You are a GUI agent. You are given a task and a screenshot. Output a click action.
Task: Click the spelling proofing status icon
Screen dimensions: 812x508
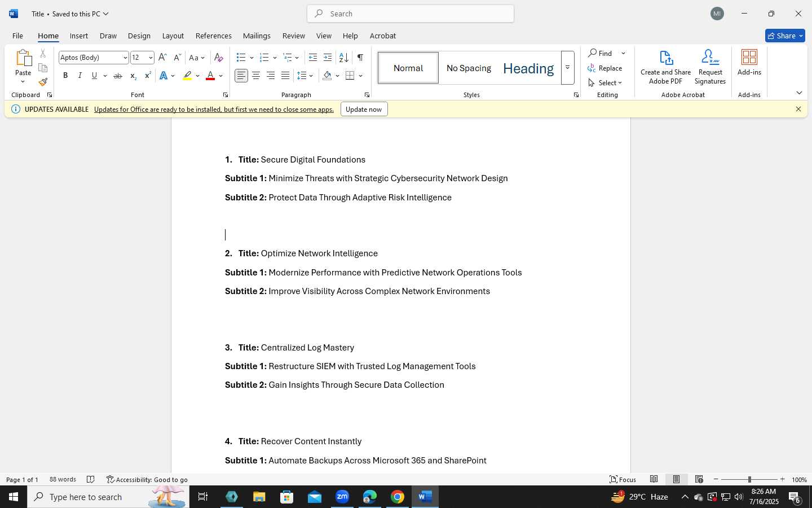(91, 479)
